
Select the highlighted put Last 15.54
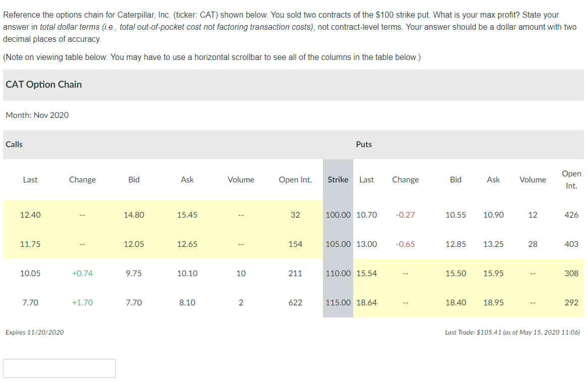(x=367, y=273)
